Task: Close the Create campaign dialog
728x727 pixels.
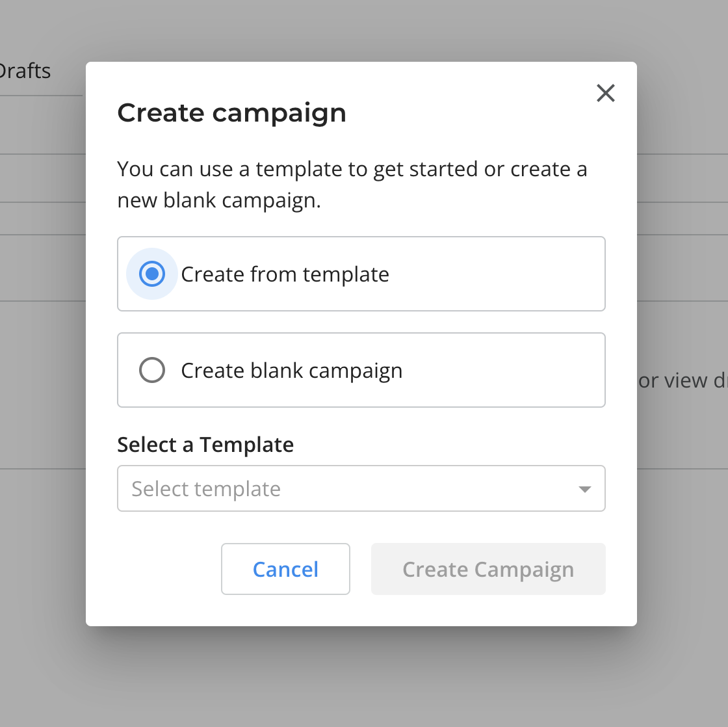Action: 605,93
